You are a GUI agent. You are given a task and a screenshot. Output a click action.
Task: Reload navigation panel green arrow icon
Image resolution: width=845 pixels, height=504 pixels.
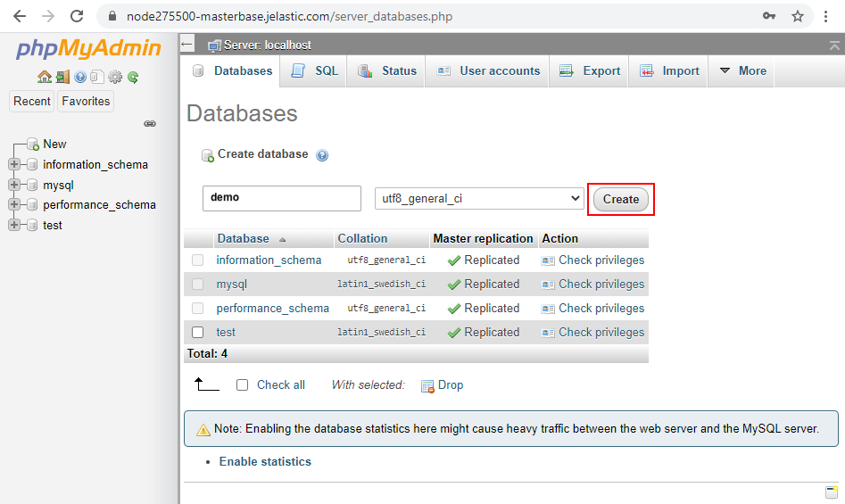(x=133, y=77)
